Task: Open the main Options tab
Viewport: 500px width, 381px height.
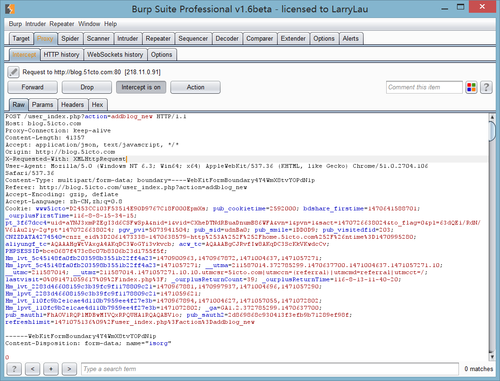Action: pyautogui.click(x=324, y=39)
